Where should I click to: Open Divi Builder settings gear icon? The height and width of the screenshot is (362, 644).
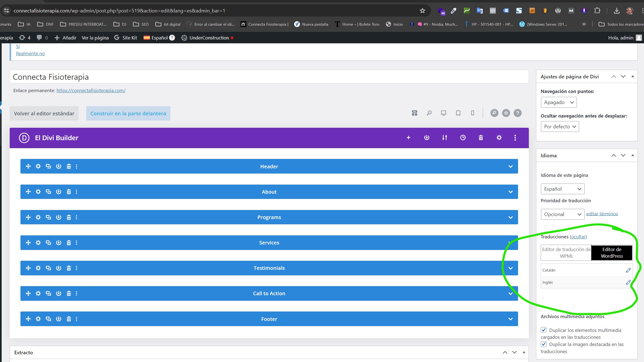(x=499, y=137)
